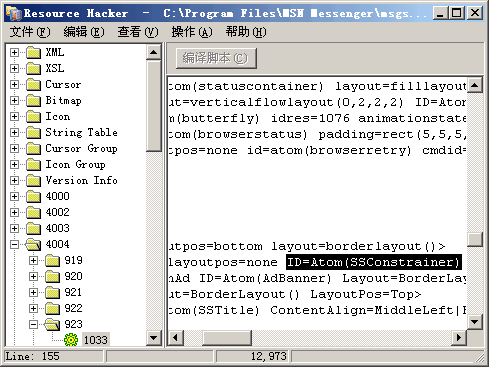Click the ID=Atom(AdBanner) text in the script

point(265,278)
